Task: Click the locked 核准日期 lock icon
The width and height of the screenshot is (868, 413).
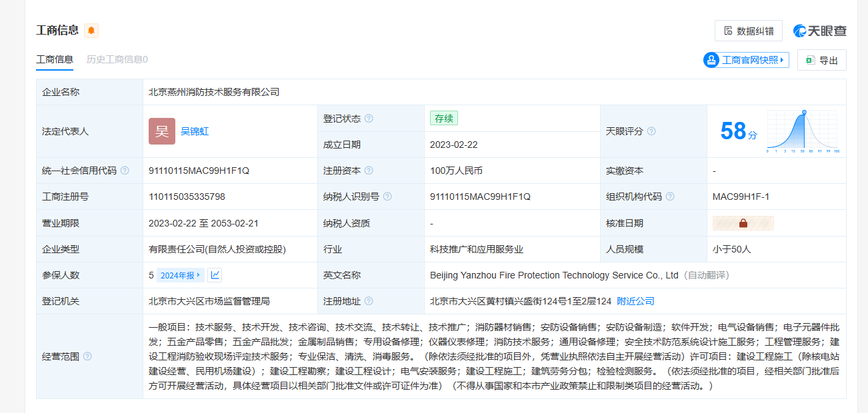Action: (743, 223)
